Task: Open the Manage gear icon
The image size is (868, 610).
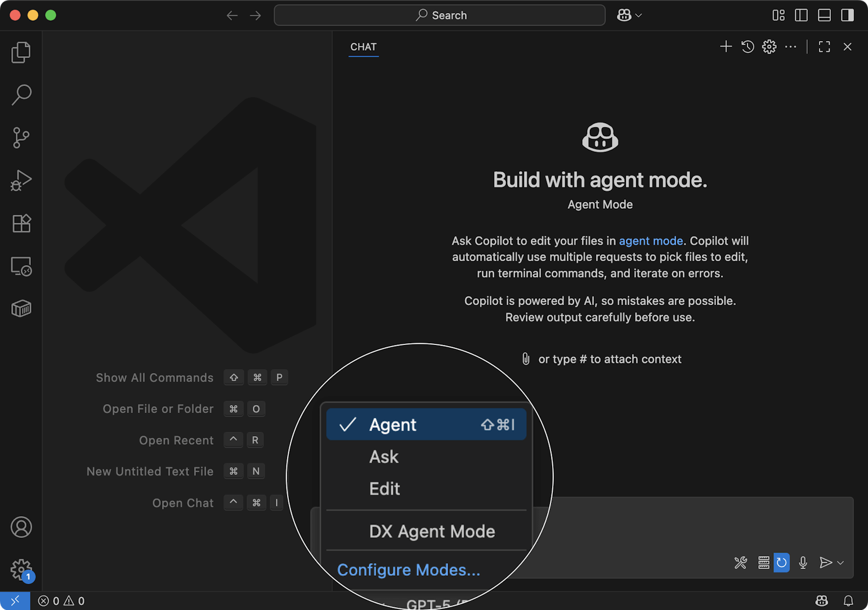Action: point(21,569)
